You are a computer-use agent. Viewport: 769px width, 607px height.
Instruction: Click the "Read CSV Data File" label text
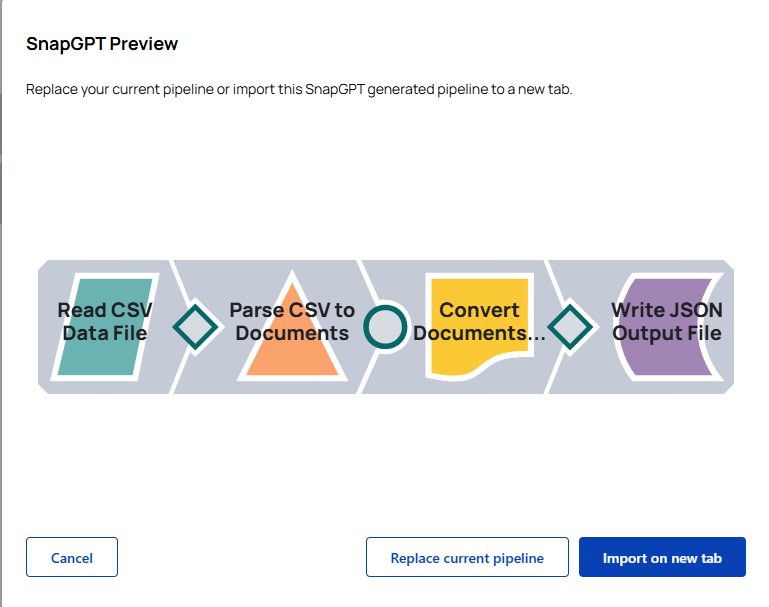tap(104, 321)
